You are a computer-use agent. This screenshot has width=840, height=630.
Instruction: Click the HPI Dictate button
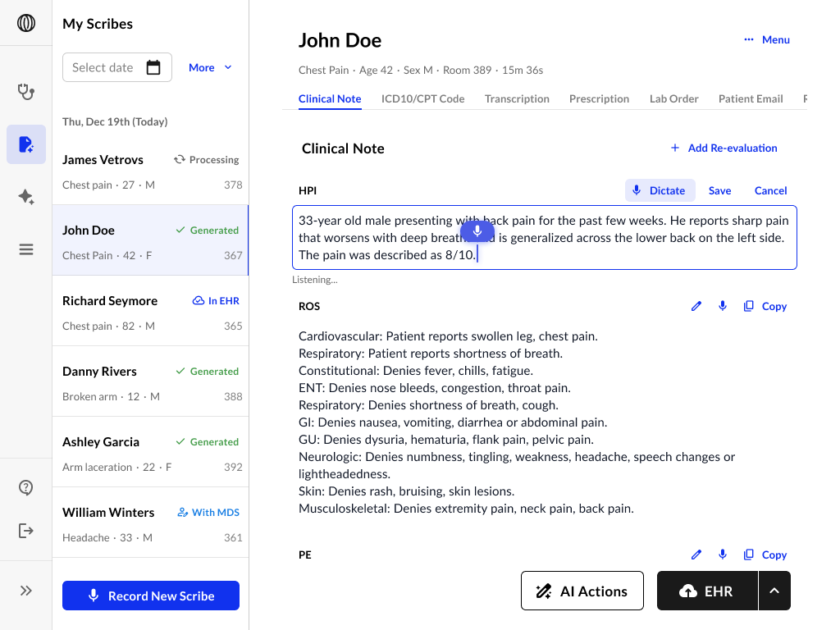pyautogui.click(x=660, y=190)
